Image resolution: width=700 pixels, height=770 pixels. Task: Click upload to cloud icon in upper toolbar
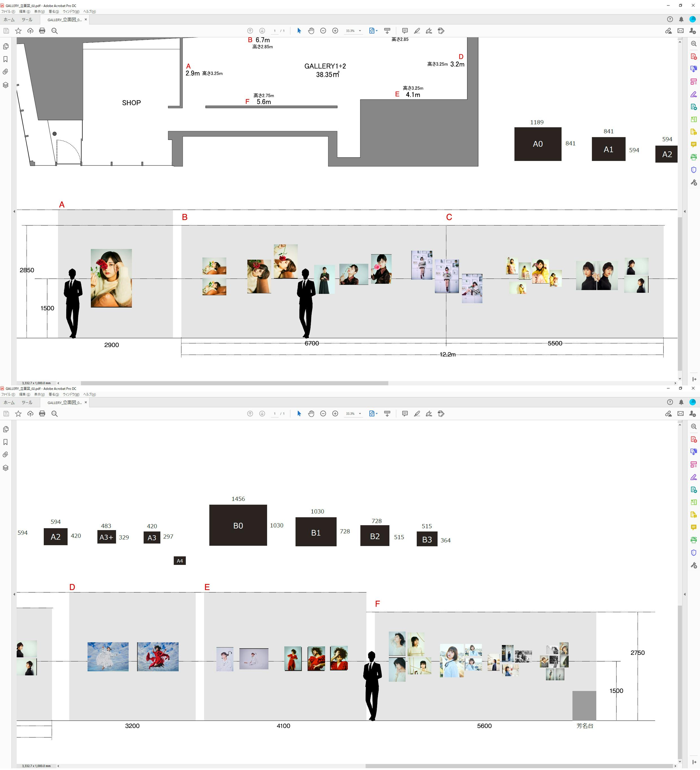pyautogui.click(x=30, y=30)
